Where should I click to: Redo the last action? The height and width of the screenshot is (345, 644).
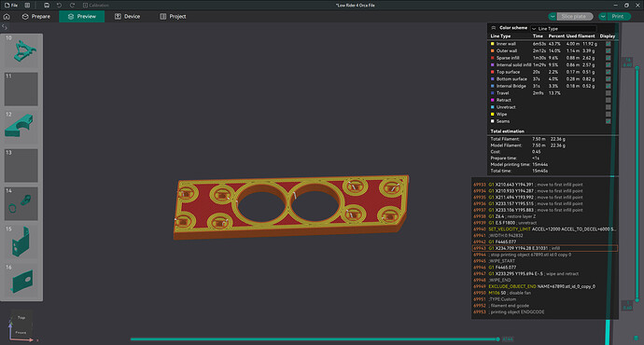(72, 6)
